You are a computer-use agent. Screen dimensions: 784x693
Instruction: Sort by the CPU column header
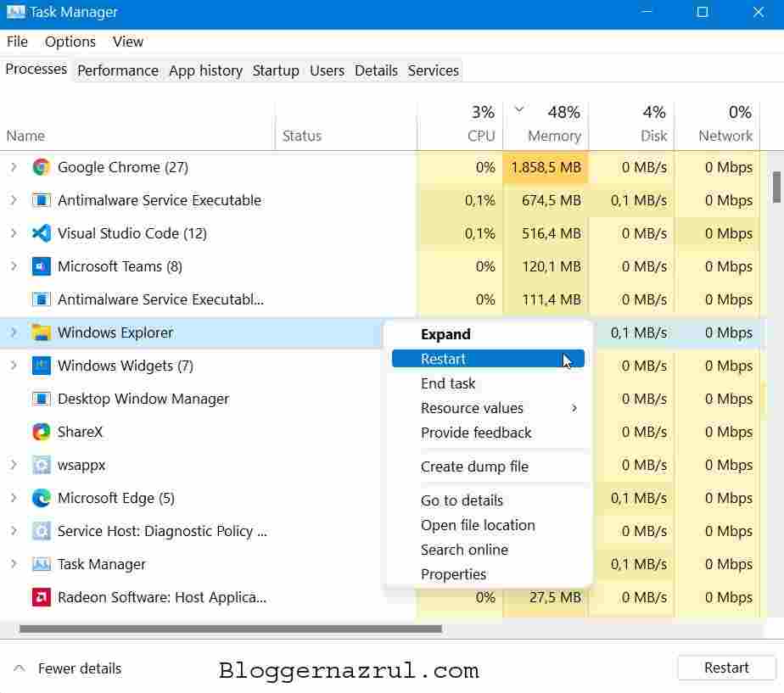(x=460, y=125)
